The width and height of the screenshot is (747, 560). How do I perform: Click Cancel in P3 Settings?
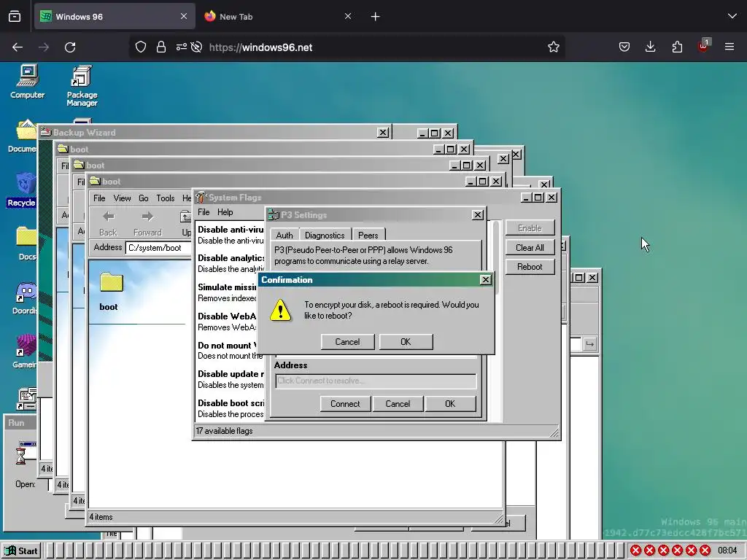tap(398, 404)
